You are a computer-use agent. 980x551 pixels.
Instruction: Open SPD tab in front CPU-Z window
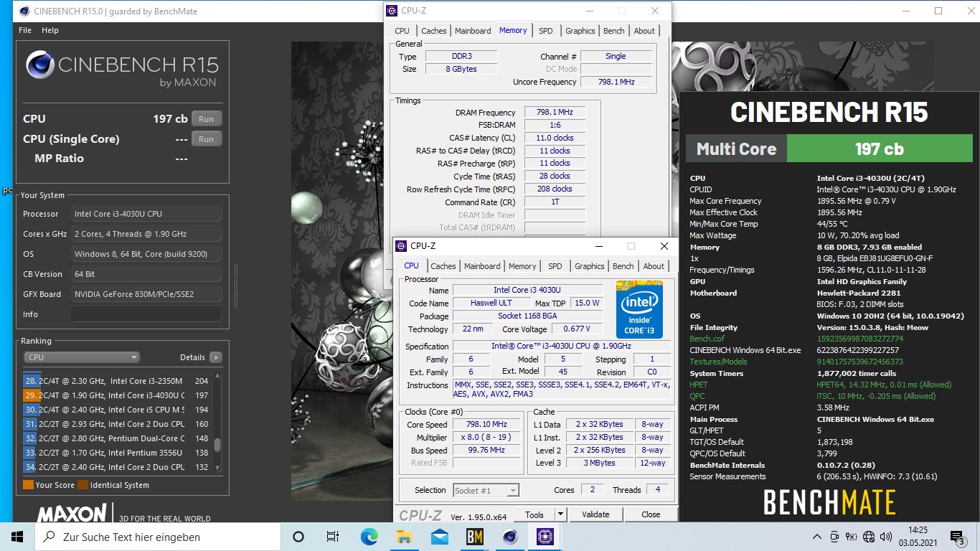[x=555, y=266]
